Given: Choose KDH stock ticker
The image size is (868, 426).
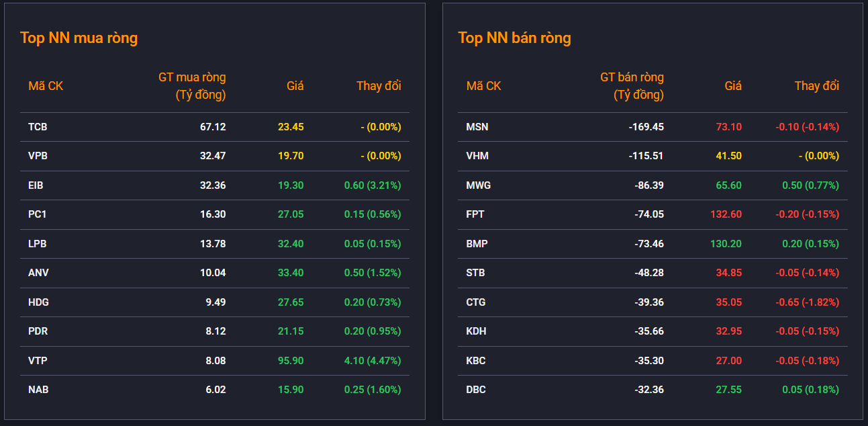Looking at the screenshot, I should pyautogui.click(x=476, y=331).
